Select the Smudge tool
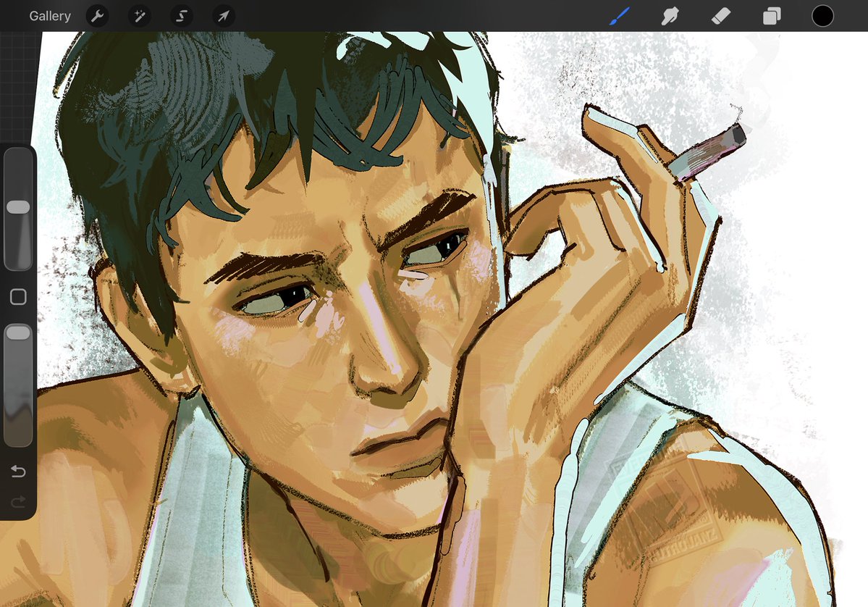 [x=670, y=16]
